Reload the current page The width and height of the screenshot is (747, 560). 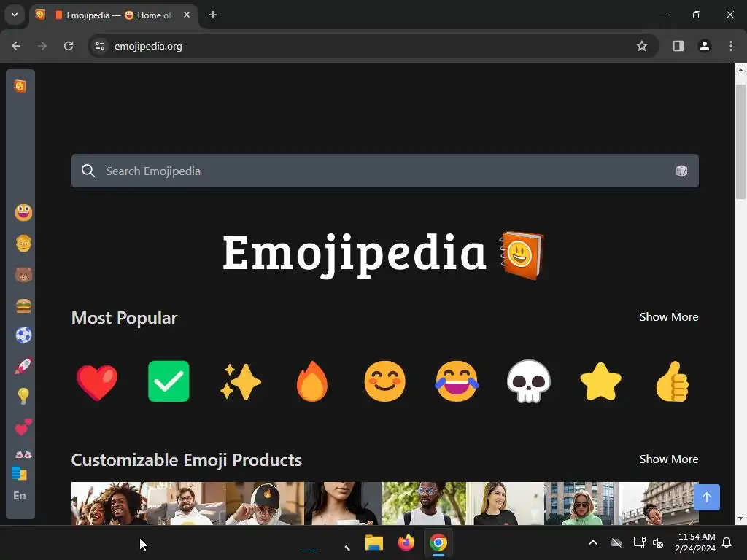coord(69,46)
